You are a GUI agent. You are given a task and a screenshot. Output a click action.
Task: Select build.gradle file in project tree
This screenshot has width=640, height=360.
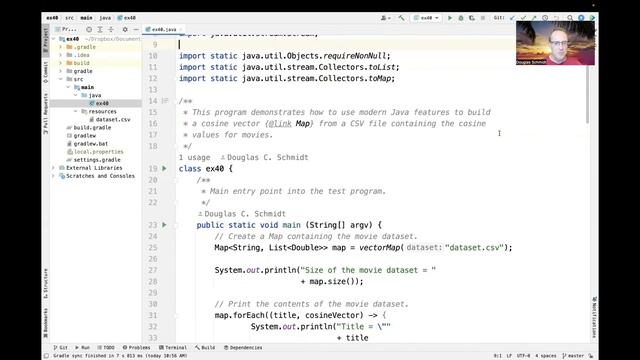click(89, 127)
